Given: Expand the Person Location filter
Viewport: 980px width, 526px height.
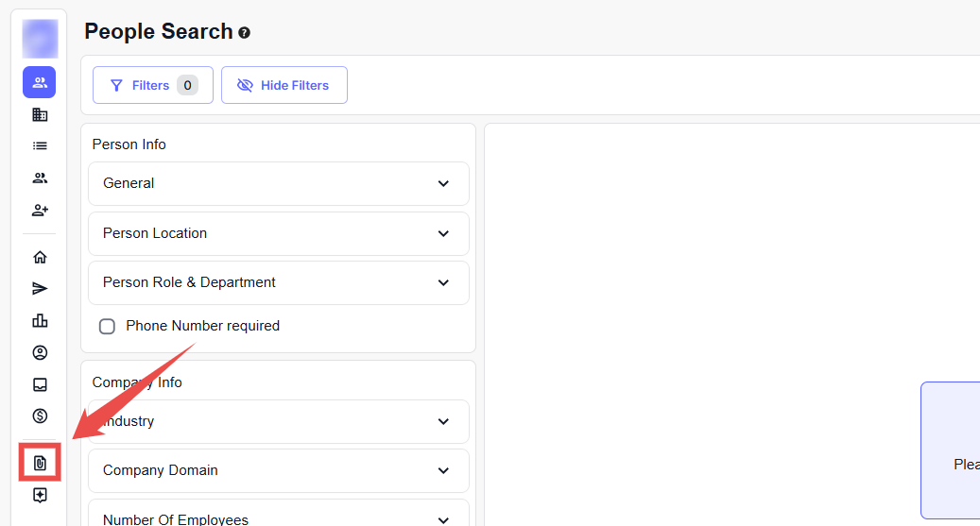Looking at the screenshot, I should 278,233.
